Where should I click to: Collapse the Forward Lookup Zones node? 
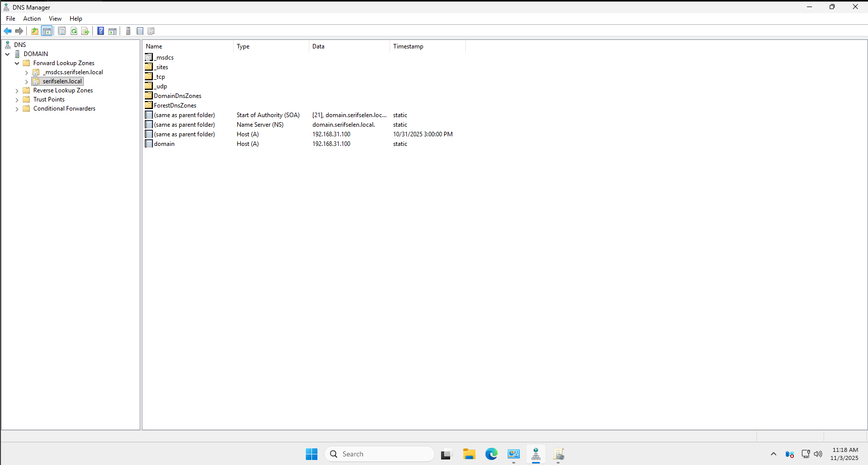coord(18,63)
